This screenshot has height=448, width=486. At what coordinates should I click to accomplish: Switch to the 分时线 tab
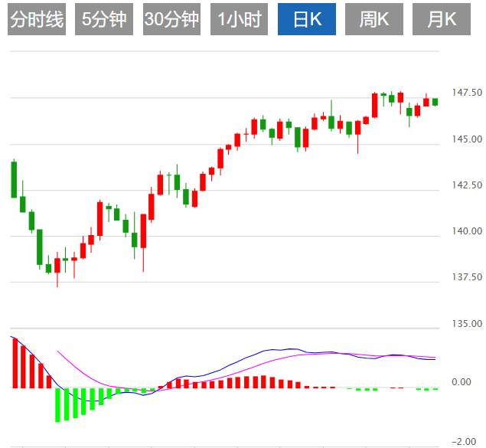tap(37, 20)
